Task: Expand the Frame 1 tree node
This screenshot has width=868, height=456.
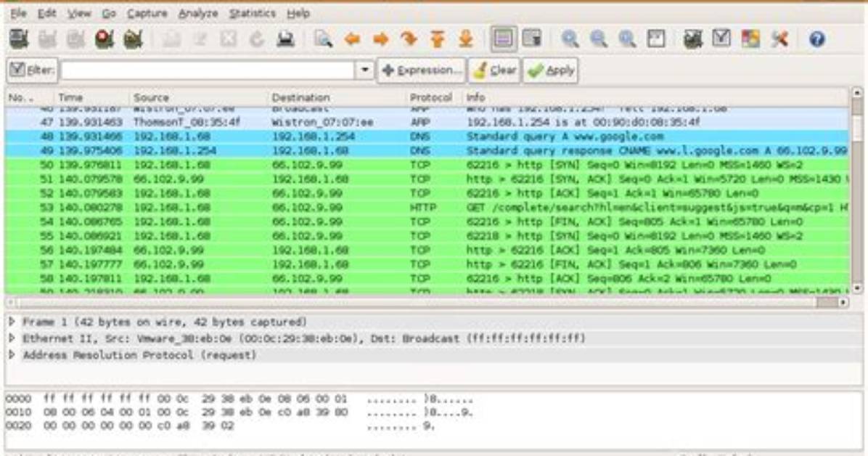Action: pyautogui.click(x=12, y=322)
